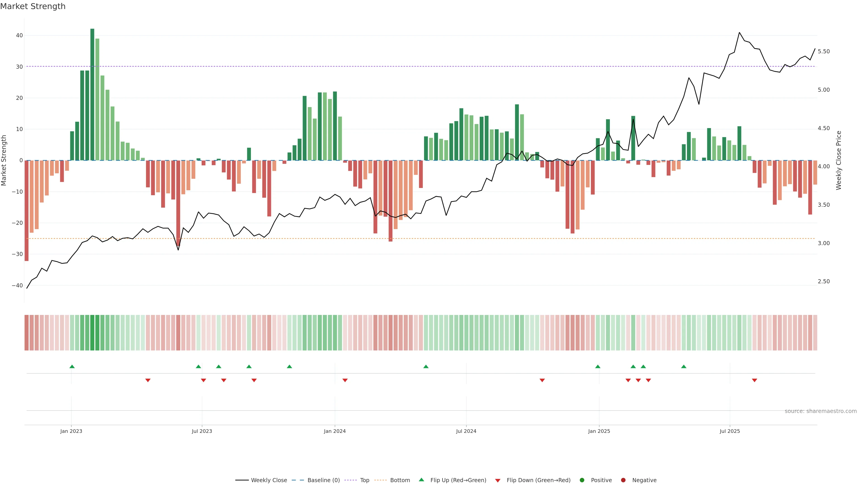Image resolution: width=868 pixels, height=488 pixels.
Task: Click the Jul 2024 x-axis label
Action: click(466, 431)
